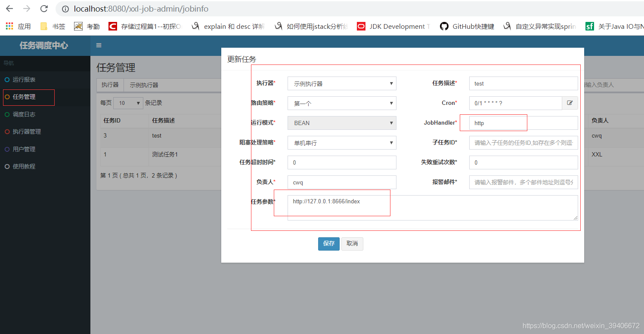Click the 任务超时时间 input field
The width and height of the screenshot is (644, 334).
coord(342,162)
